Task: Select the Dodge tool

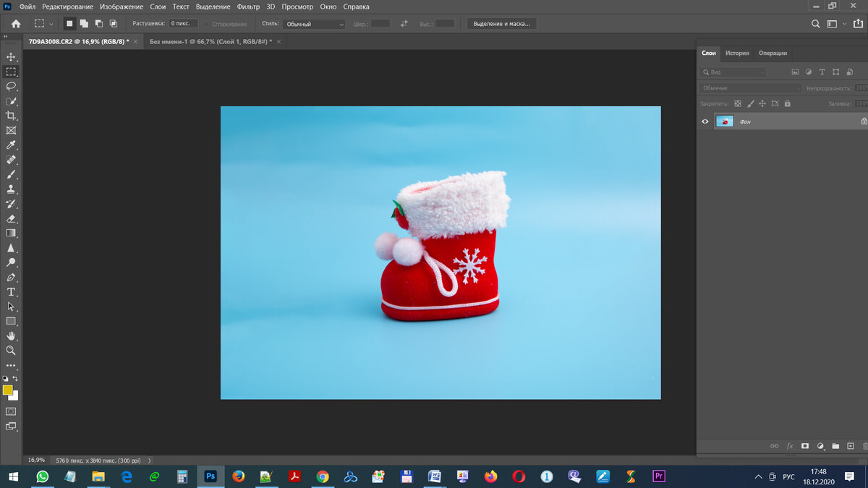Action: pyautogui.click(x=11, y=262)
